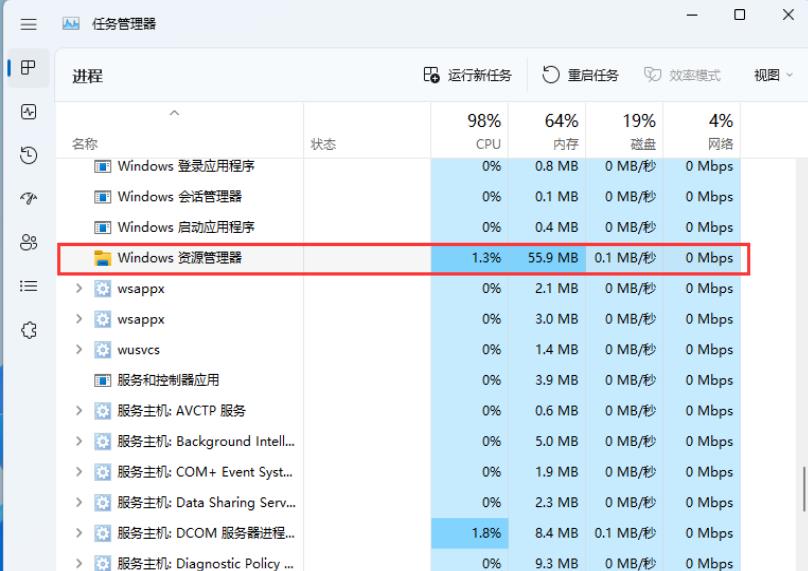The image size is (808, 571).
Task: Click the Windows 启动应用程序 process icon
Action: (x=103, y=227)
